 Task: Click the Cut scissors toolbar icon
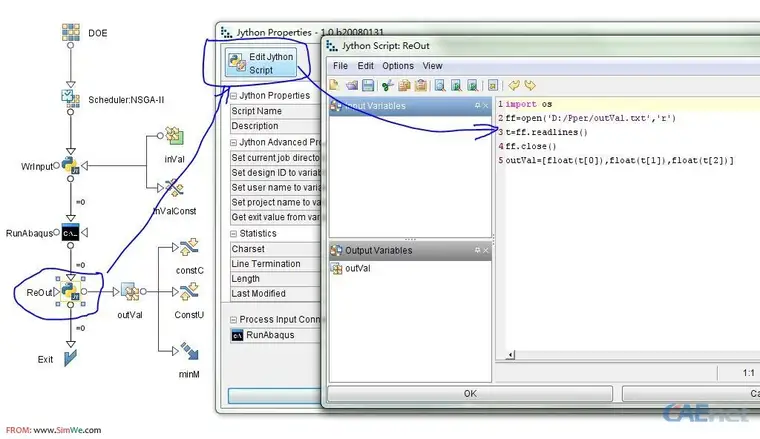click(x=387, y=86)
